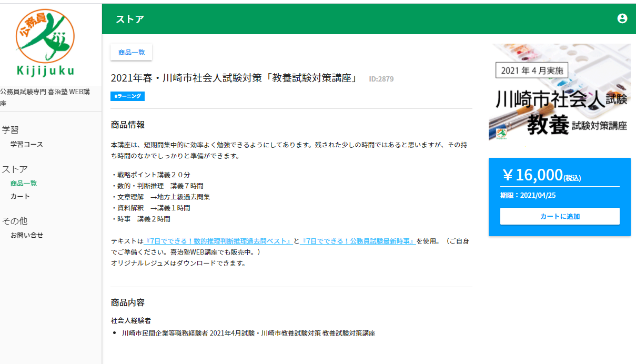Click the オリジナルレジュメはダウンロードできます text
The height and width of the screenshot is (364, 636).
coord(178,263)
